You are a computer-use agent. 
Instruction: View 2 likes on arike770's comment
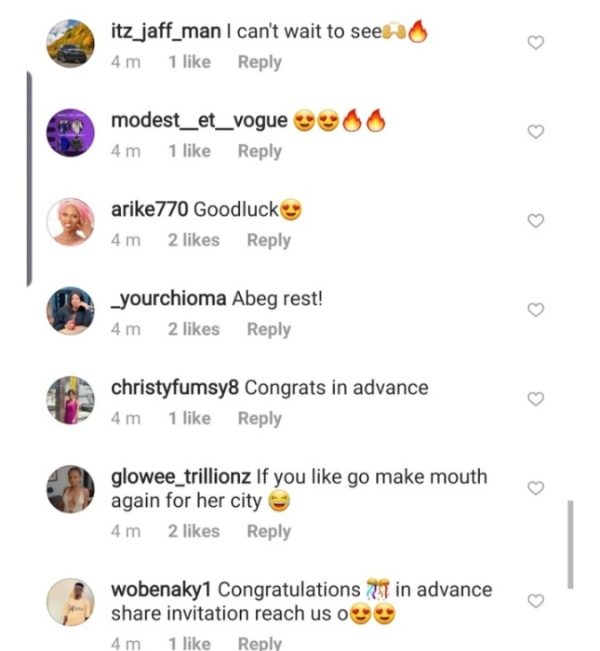(193, 240)
